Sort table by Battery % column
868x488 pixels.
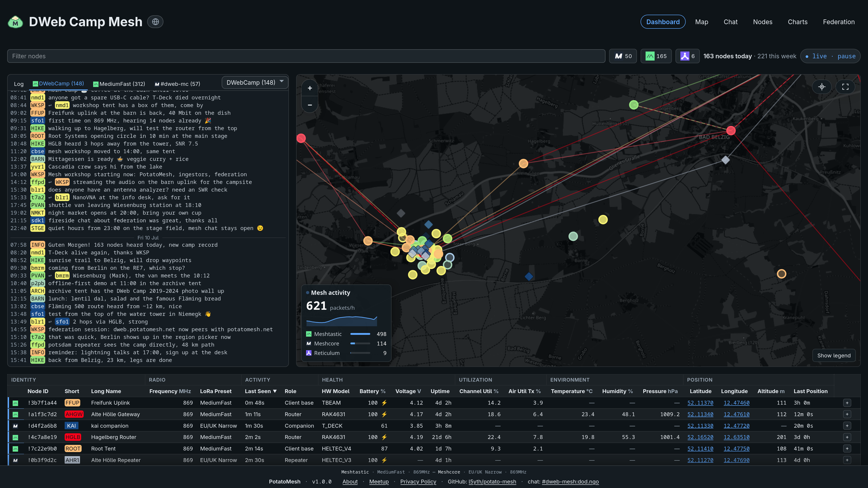372,391
